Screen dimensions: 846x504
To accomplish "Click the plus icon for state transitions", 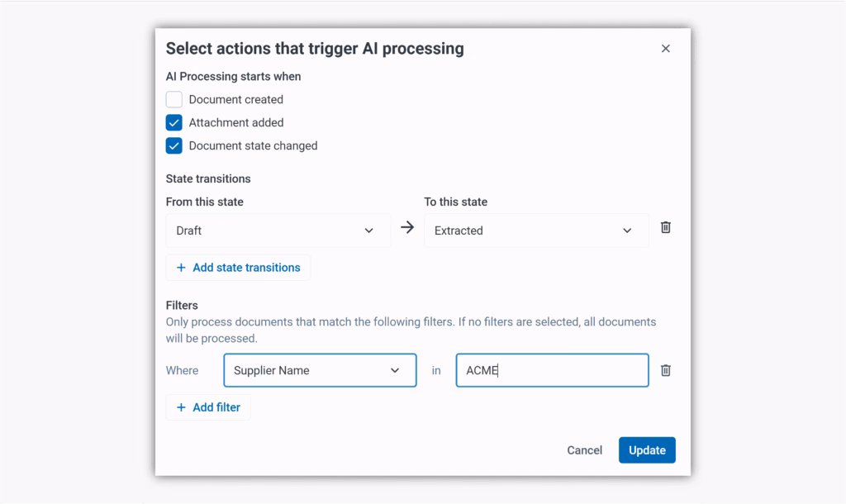I will click(x=181, y=268).
